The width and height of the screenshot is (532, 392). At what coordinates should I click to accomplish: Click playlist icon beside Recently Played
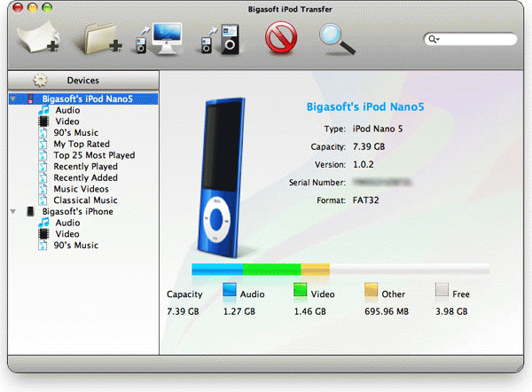pos(43,167)
